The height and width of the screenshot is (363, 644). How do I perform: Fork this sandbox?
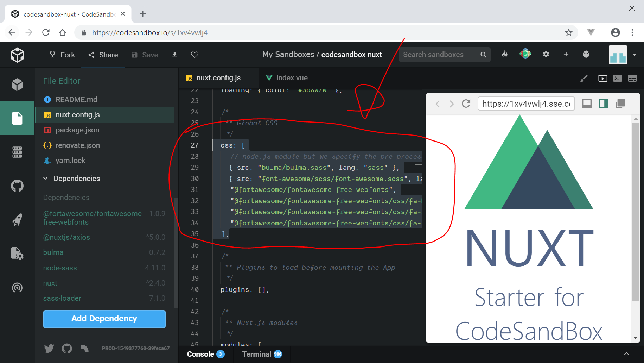(x=62, y=55)
